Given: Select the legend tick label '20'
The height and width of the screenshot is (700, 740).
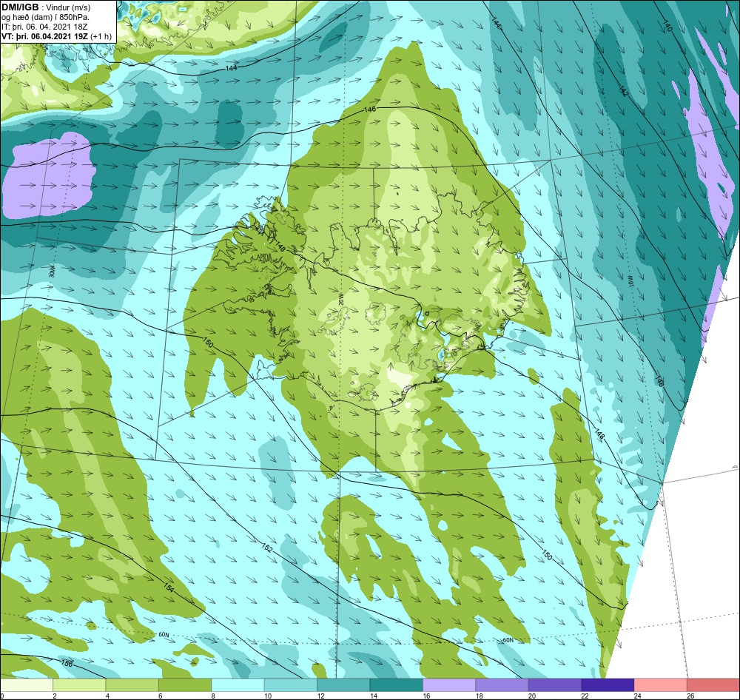Looking at the screenshot, I should coord(532,696).
